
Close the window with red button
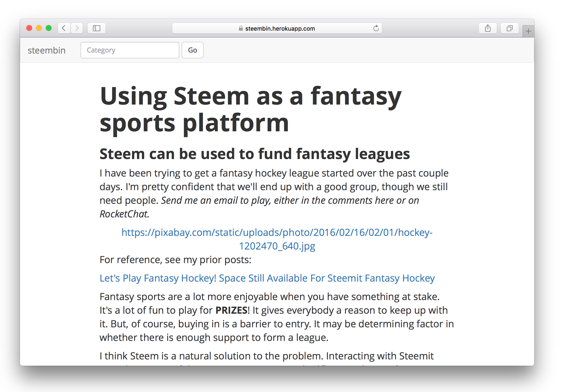tap(29, 28)
